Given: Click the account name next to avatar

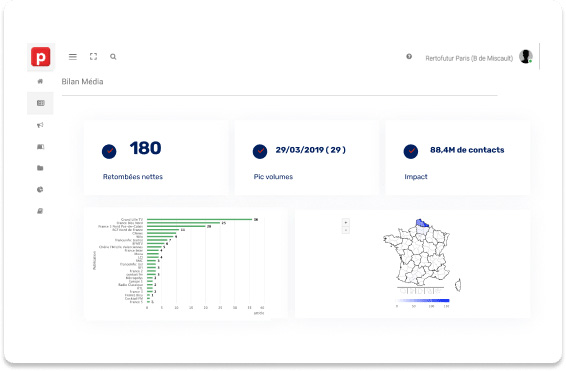Looking at the screenshot, I should click(469, 58).
